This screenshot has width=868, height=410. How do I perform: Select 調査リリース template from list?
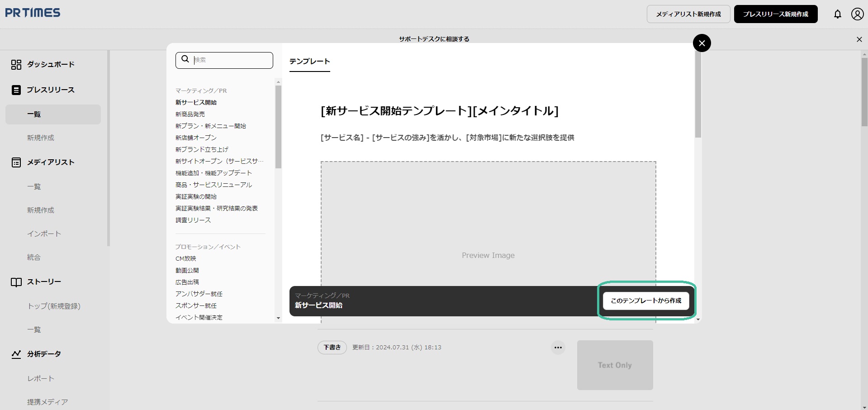(193, 220)
